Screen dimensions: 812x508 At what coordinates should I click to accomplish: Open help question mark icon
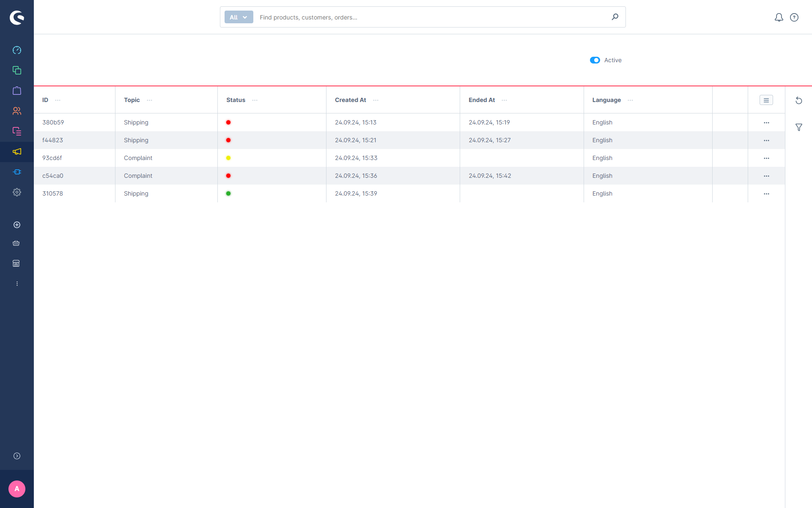794,17
